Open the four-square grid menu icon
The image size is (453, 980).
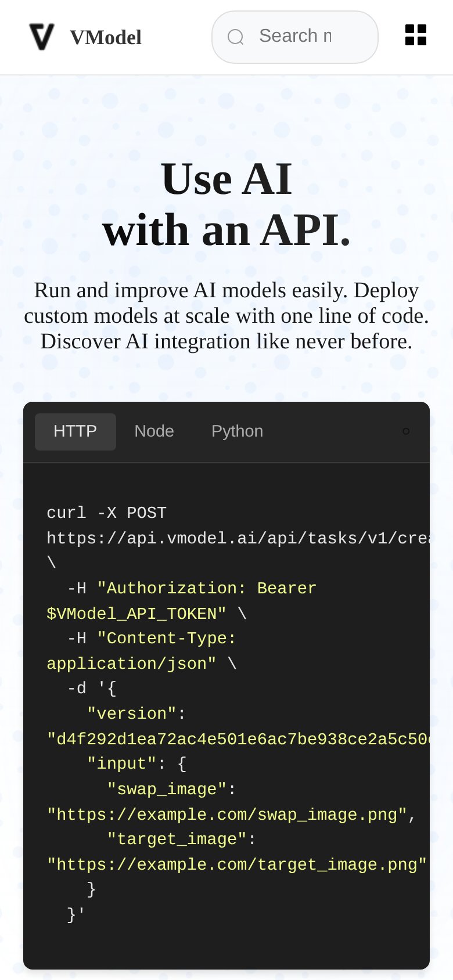tap(416, 35)
